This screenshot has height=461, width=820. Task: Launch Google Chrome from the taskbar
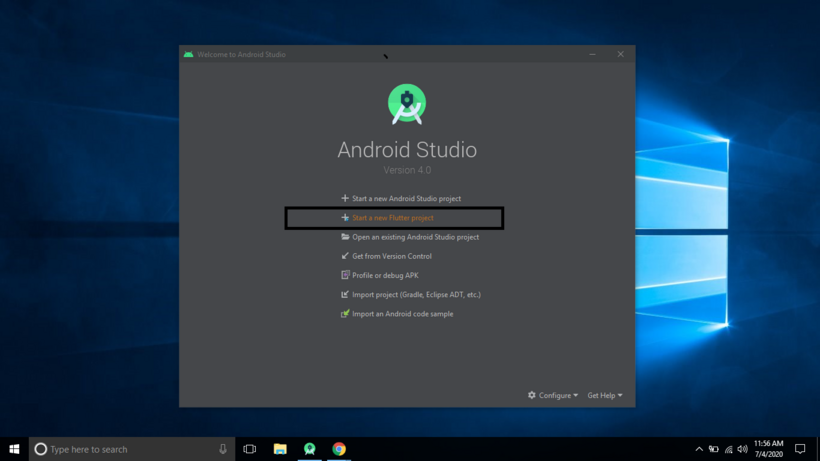[339, 449]
